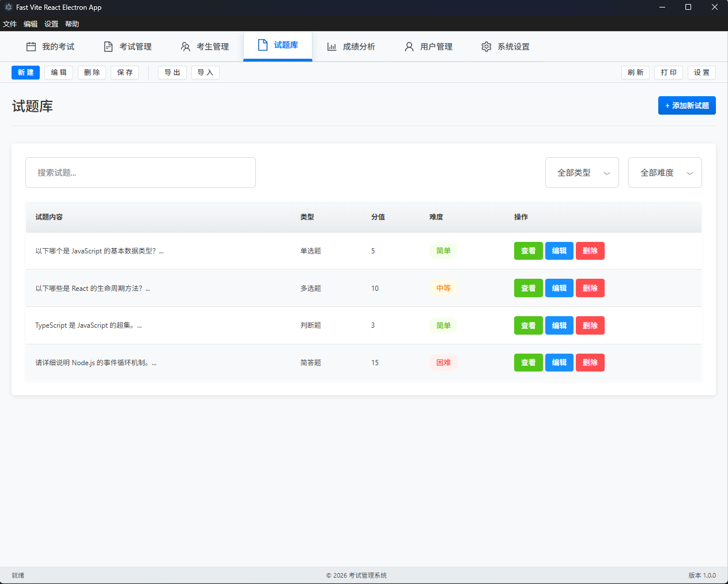Click the file icon beside 试题库
This screenshot has height=584, width=728.
263,45
